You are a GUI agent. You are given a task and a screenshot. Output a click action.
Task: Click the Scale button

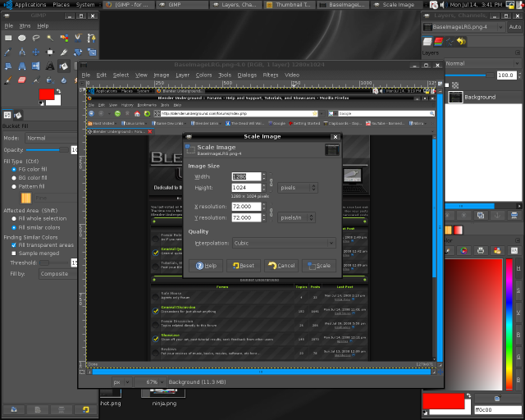[319, 266]
